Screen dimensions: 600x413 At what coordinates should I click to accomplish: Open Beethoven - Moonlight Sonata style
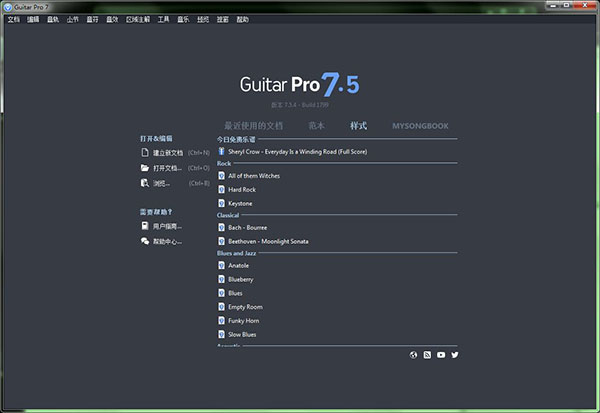268,241
